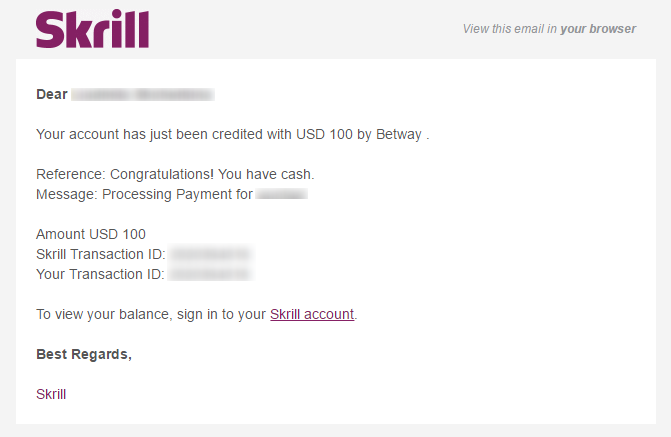Viewport: 671px width, 437px height.
Task: Click the 'Dear' greeting word
Action: pos(51,94)
